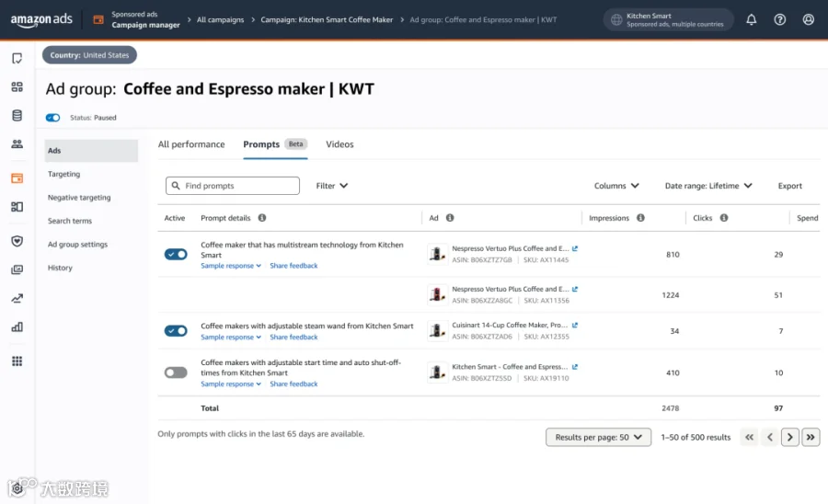The image size is (828, 504).
Task: Jump to first results page
Action: (749, 437)
